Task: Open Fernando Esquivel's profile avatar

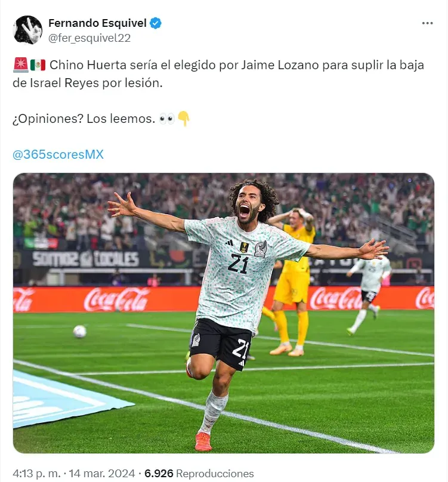Action: tap(27, 30)
